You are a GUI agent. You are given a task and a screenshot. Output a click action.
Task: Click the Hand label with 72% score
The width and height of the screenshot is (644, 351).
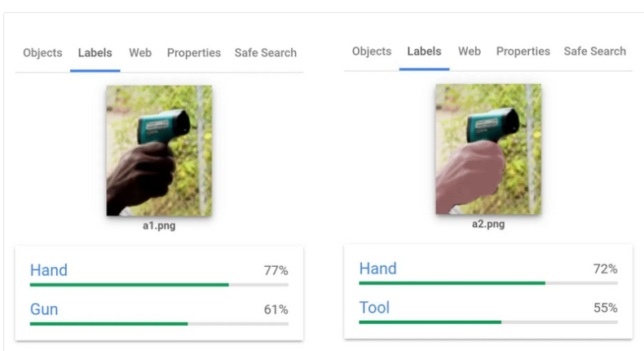[378, 269]
